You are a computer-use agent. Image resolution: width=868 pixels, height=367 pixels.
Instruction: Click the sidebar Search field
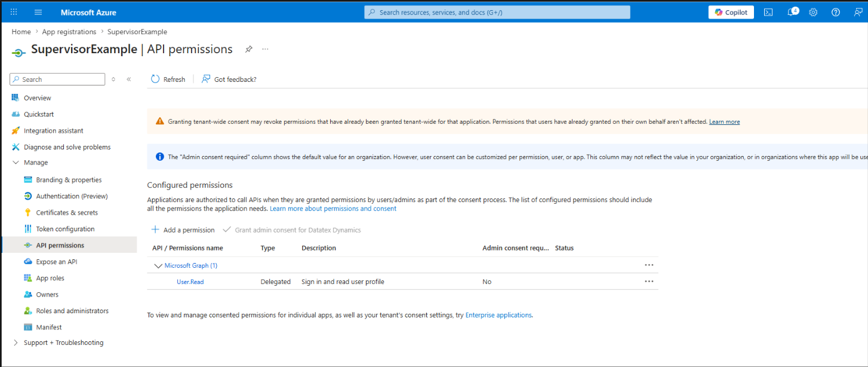point(57,79)
